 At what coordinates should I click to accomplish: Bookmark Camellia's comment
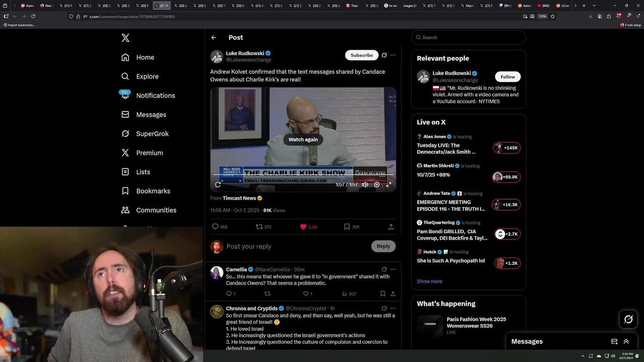click(383, 294)
